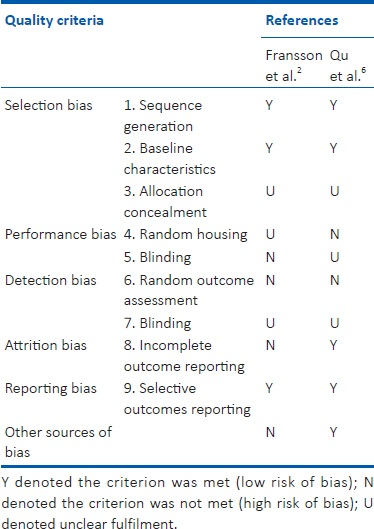Viewport: 374px width, 529px height.
Task: Select the Sequence generation criterion text
Action: pos(163,116)
